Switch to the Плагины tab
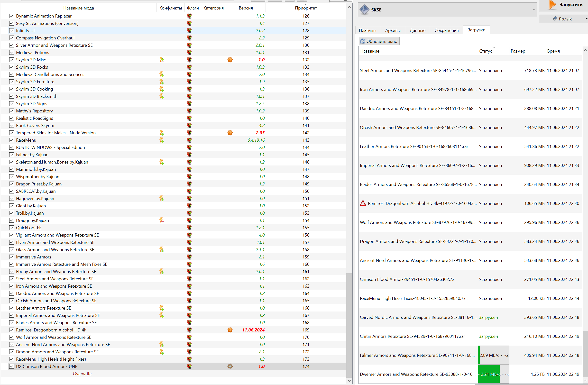 (367, 30)
